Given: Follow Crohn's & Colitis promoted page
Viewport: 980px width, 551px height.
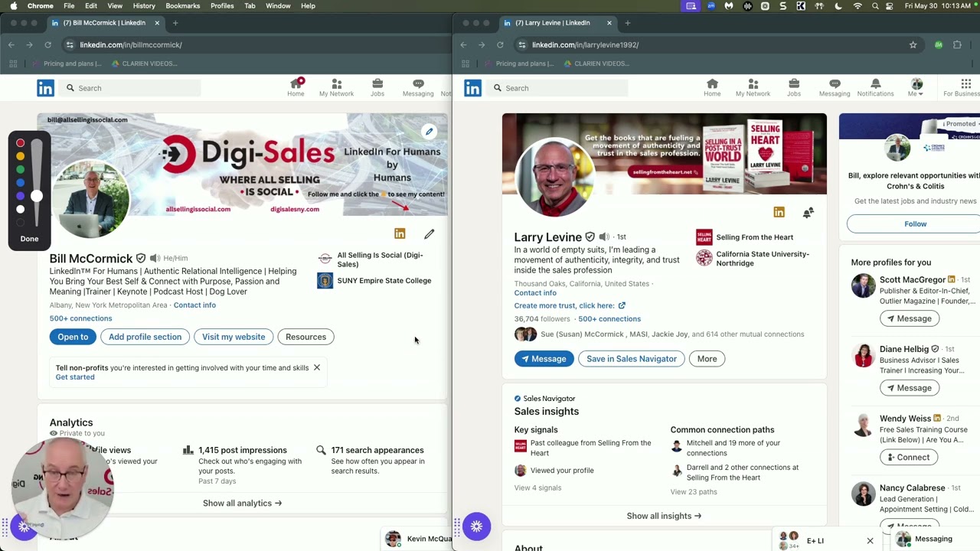Looking at the screenshot, I should click(x=915, y=224).
